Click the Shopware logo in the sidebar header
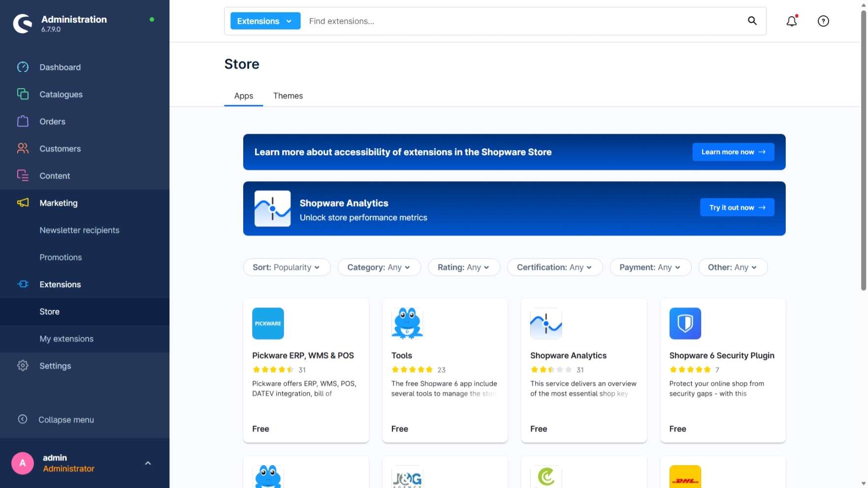The width and height of the screenshot is (868, 488). click(x=23, y=23)
